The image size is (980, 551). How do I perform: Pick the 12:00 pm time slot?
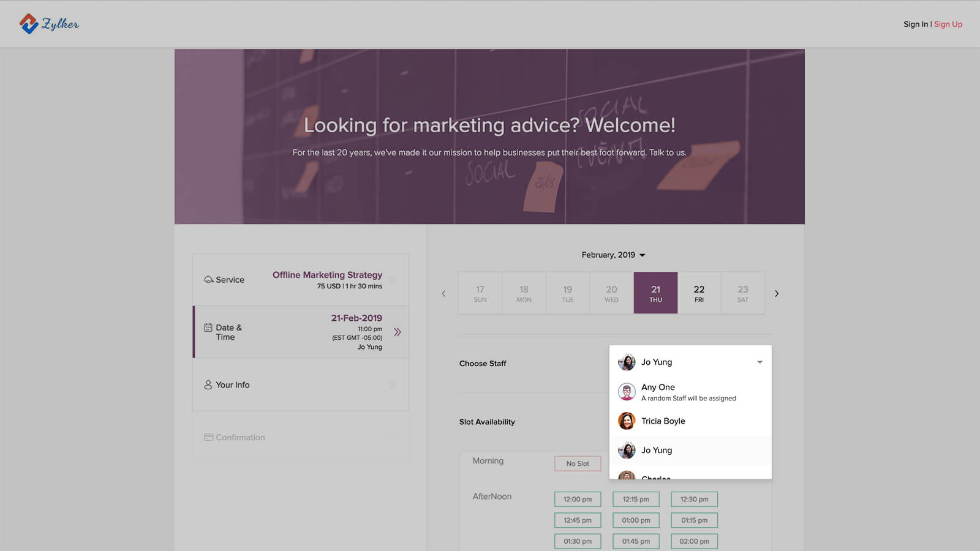[x=578, y=500]
